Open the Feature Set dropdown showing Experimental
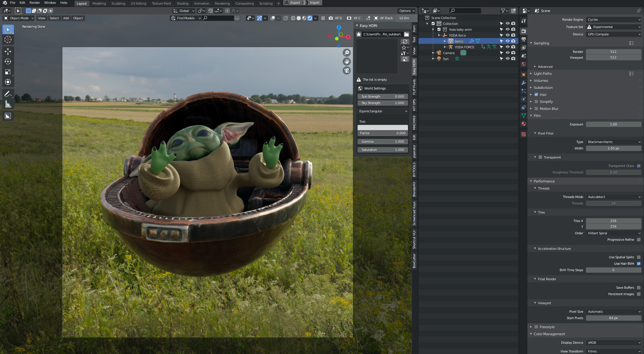Screen dimensions: 644x354 point(613,27)
